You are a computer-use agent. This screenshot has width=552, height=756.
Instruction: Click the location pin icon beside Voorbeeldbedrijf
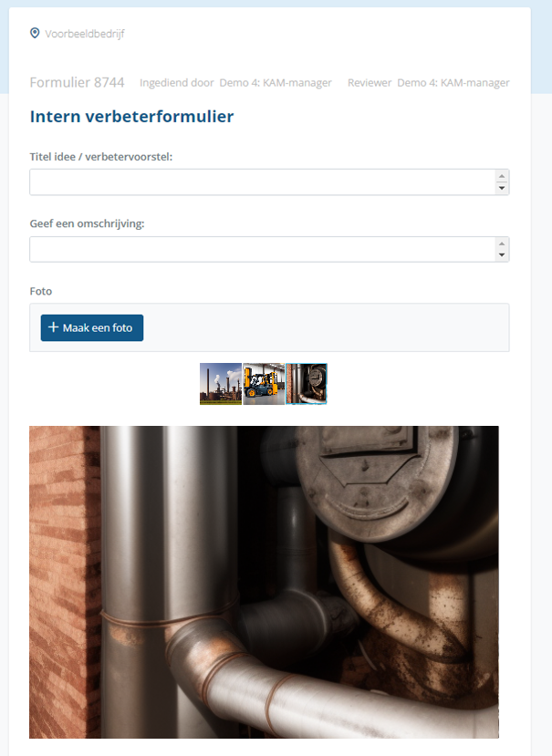click(x=35, y=33)
